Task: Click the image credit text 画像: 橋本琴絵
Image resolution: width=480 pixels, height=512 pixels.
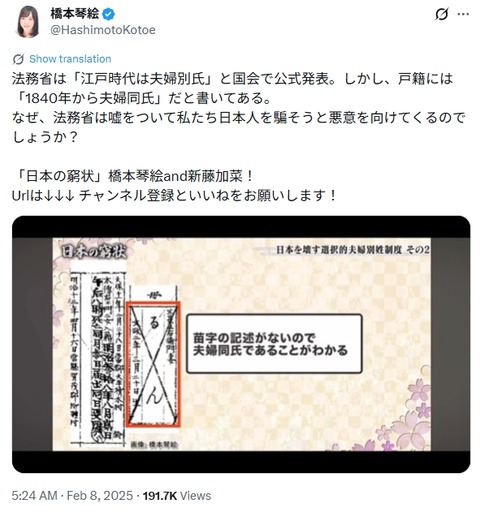Action: click(x=154, y=445)
